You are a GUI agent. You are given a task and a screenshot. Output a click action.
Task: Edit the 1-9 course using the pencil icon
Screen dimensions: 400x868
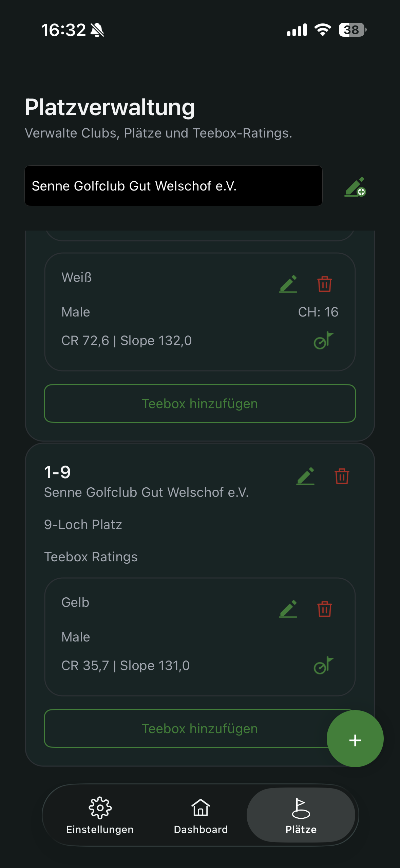tap(306, 476)
